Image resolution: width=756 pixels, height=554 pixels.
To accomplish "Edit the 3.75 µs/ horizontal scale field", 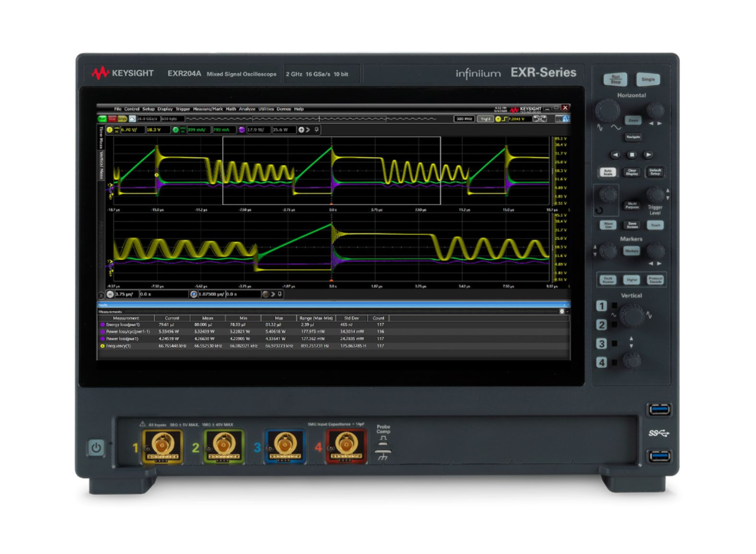I will click(126, 294).
